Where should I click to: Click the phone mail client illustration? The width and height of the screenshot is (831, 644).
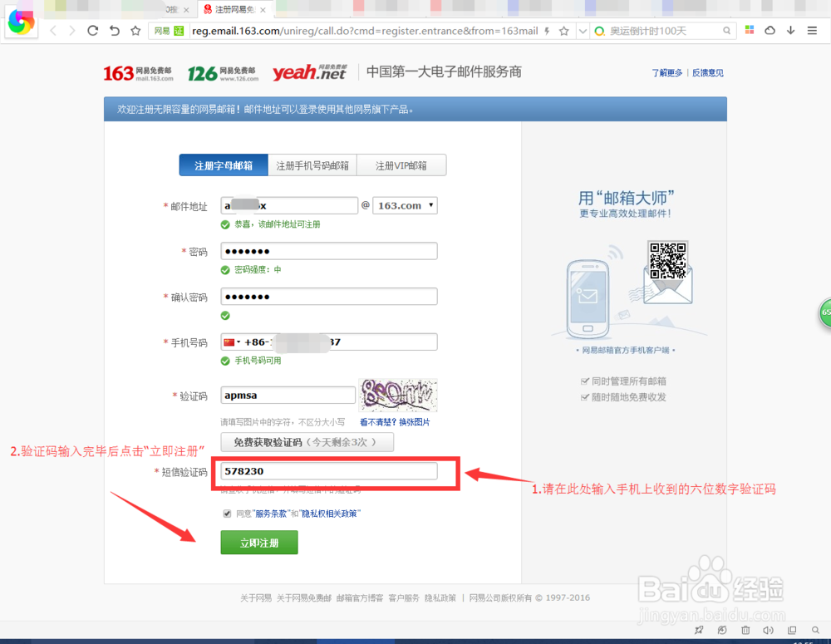[x=588, y=299]
